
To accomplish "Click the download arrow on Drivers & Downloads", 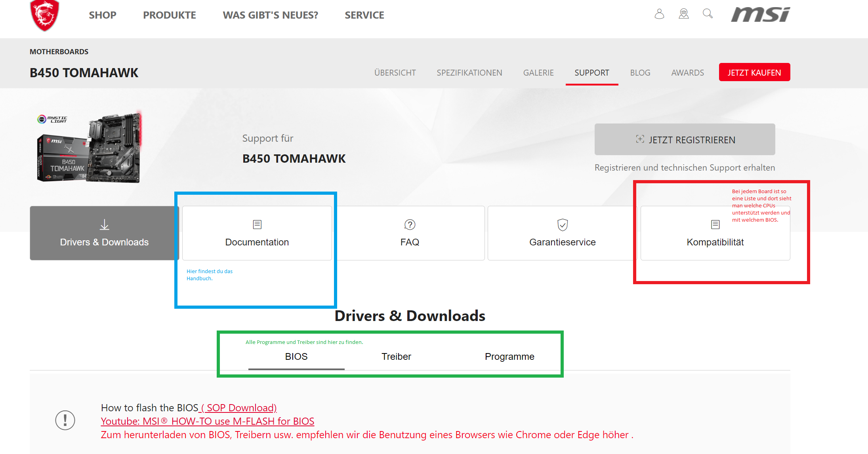I will pos(104,225).
